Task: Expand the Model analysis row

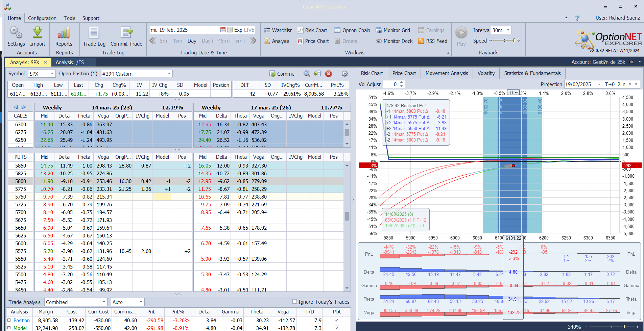Action: coord(9,328)
